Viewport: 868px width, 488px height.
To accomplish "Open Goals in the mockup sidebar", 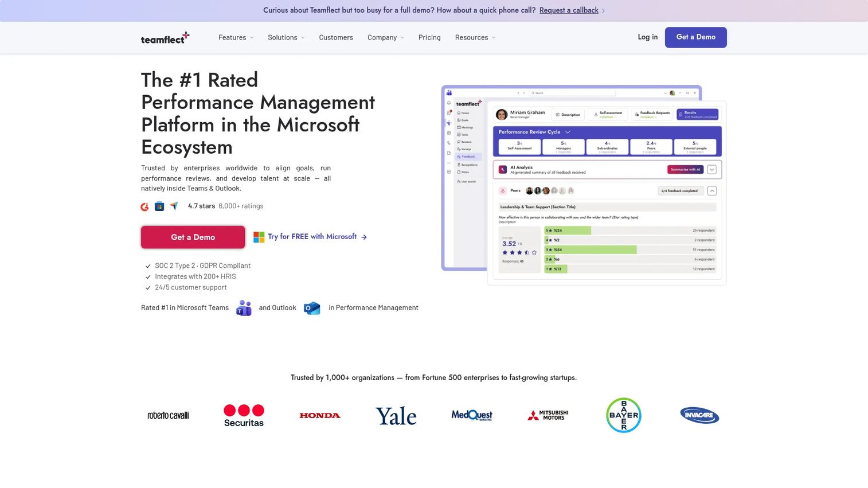I will pyautogui.click(x=463, y=120).
